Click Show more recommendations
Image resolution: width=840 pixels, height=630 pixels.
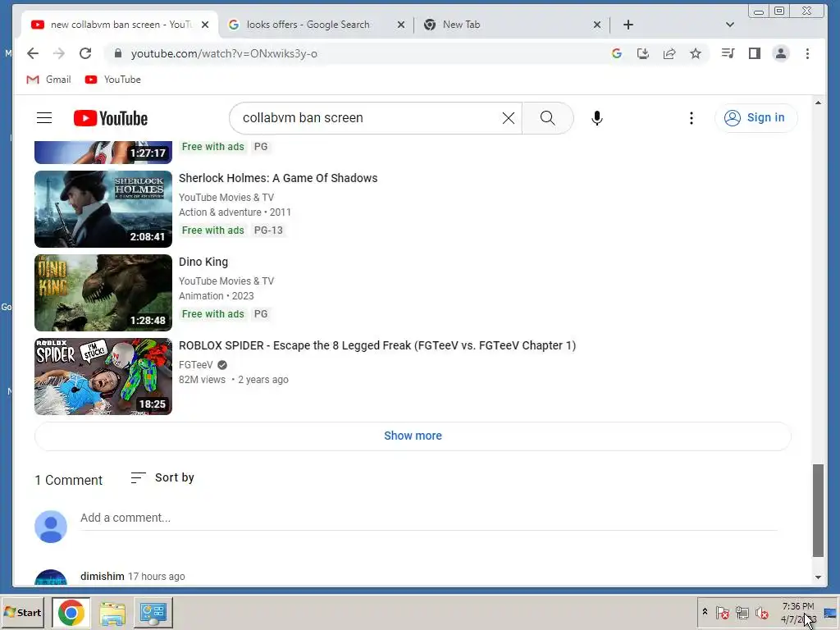pos(413,436)
